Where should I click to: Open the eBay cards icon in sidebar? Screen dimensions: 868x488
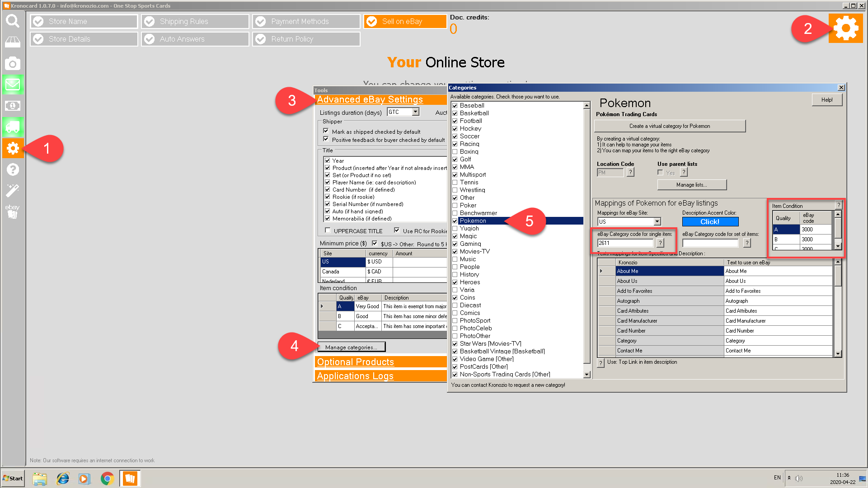(x=13, y=211)
